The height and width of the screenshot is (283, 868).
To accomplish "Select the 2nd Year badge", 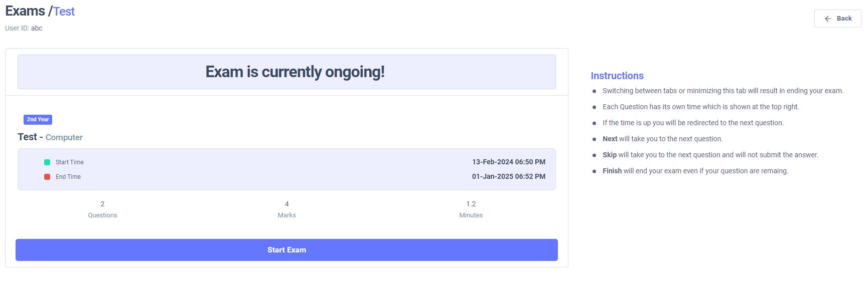I will click(38, 120).
